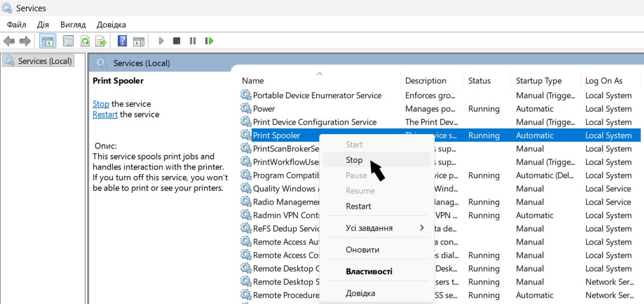Viewport: 644px width, 304px height.
Task: Click the Refresh toolbar icon
Action: pyautogui.click(x=85, y=41)
